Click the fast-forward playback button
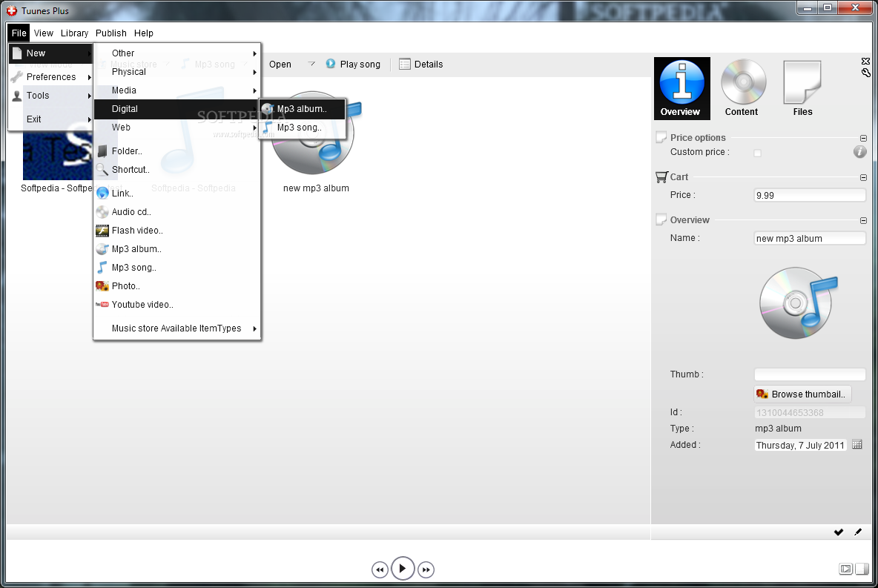Screen dimensions: 878x588 pyautogui.click(x=426, y=570)
